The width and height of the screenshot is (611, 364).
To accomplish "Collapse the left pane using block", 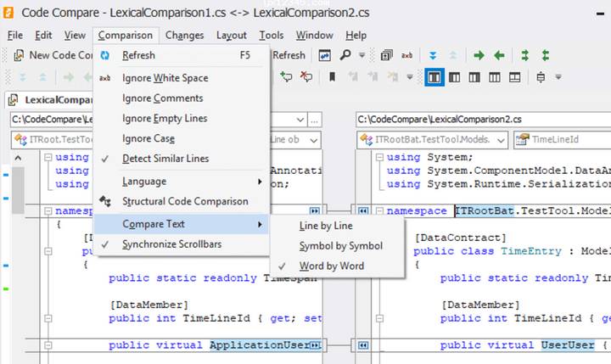I will (x=48, y=158).
